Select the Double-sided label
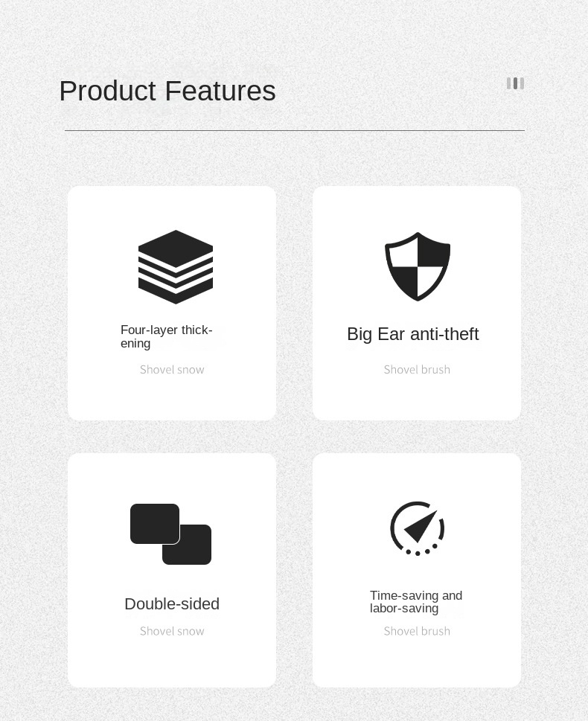The height and width of the screenshot is (721, 588). point(172,603)
